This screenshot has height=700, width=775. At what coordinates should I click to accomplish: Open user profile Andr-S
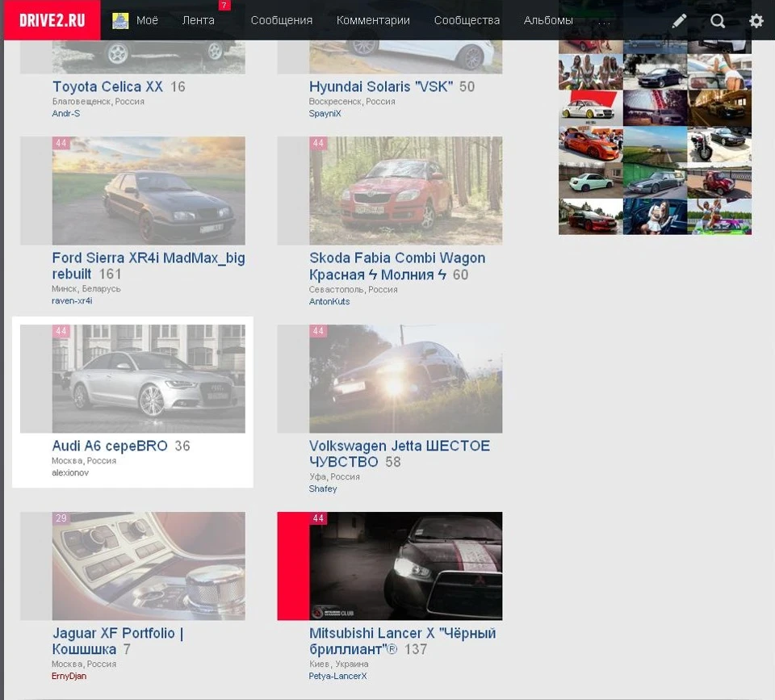65,113
